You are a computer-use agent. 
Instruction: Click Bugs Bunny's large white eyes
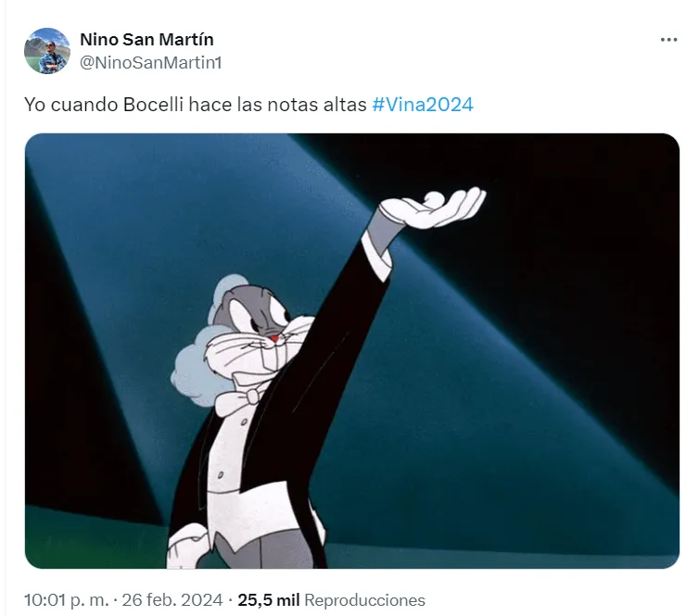pos(260,313)
